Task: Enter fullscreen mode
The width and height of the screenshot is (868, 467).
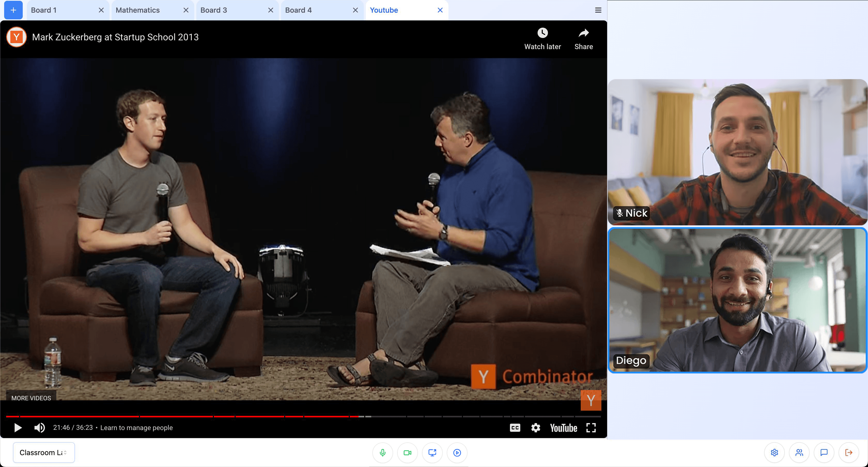Action: tap(591, 427)
